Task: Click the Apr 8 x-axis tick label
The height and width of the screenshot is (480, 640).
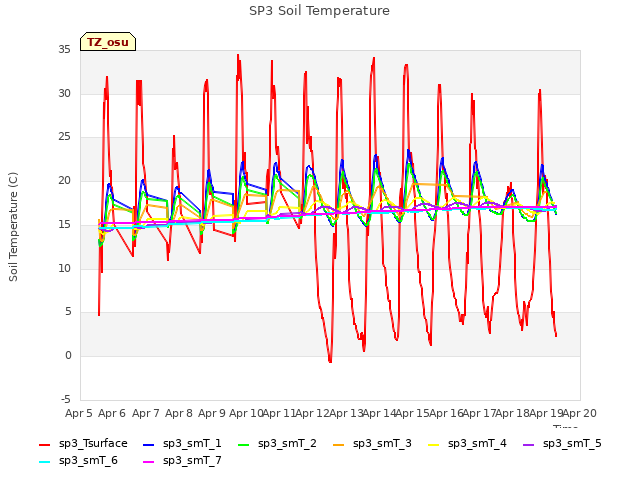Action: click(x=179, y=413)
